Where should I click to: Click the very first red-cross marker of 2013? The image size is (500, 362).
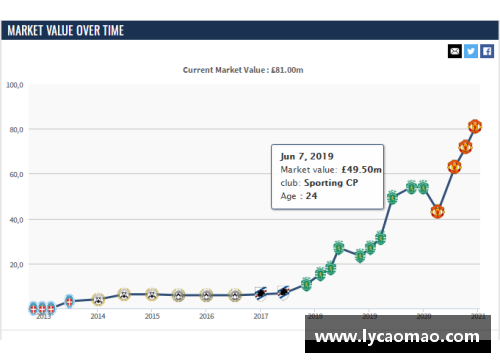[x=33, y=309]
